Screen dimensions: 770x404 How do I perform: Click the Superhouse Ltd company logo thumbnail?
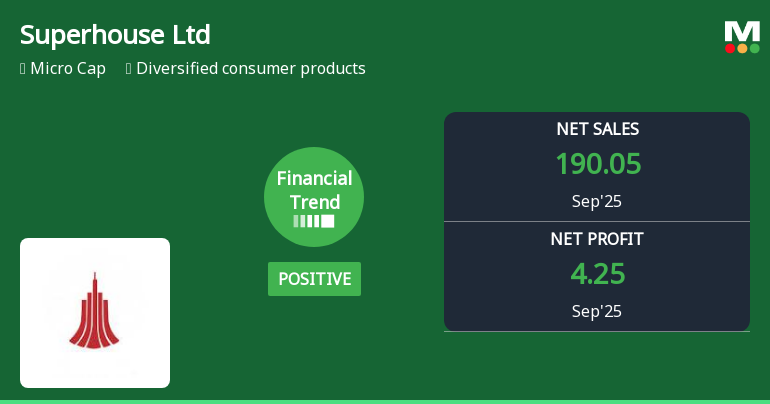[x=95, y=312]
